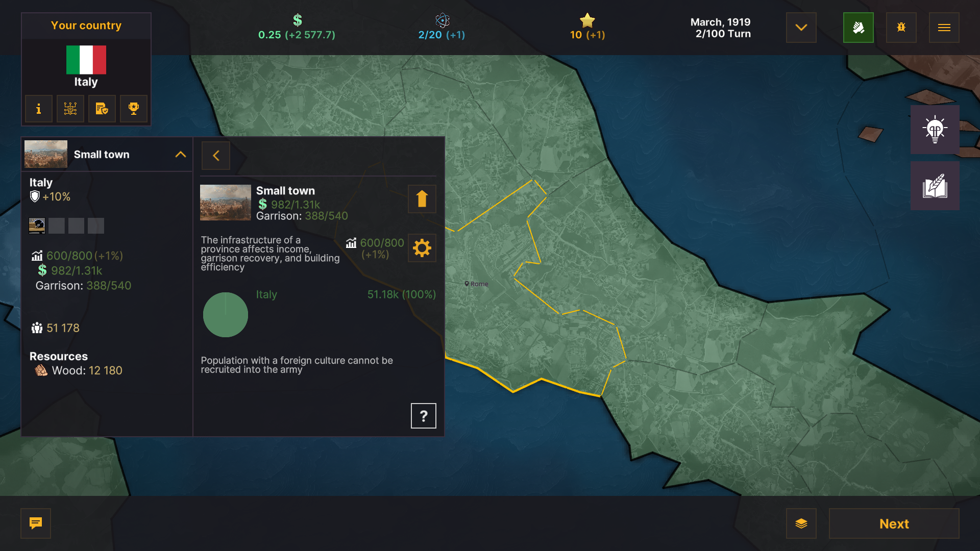Viewport: 980px width, 551px height.
Task: Toggle the stars rating display
Action: [x=587, y=28]
